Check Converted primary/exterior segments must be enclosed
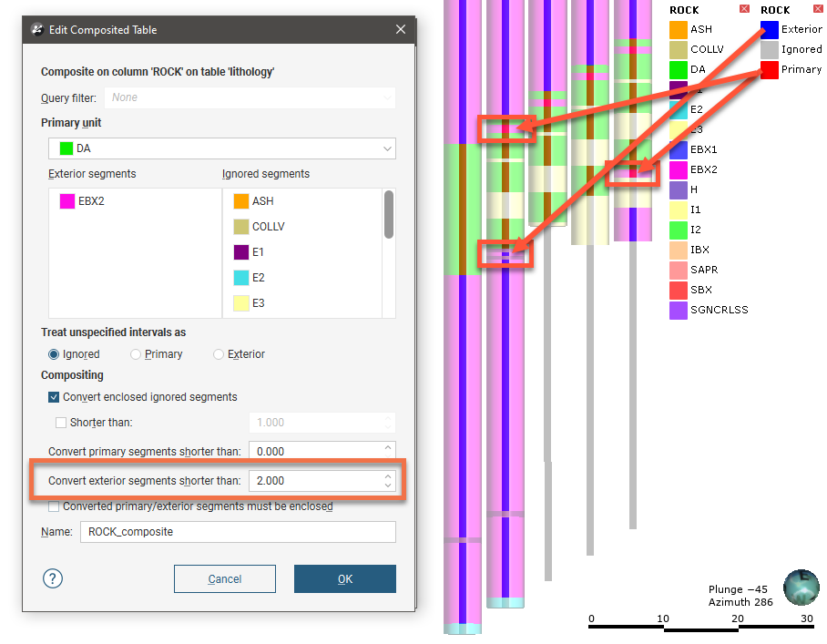The height and width of the screenshot is (644, 827). [55, 506]
